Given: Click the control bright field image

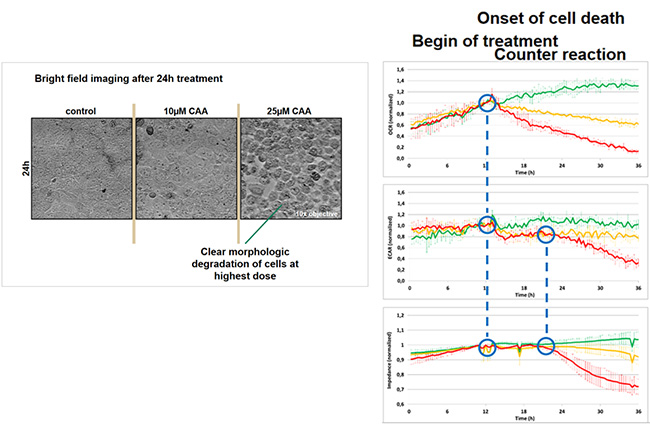Looking at the screenshot, I should tap(81, 170).
